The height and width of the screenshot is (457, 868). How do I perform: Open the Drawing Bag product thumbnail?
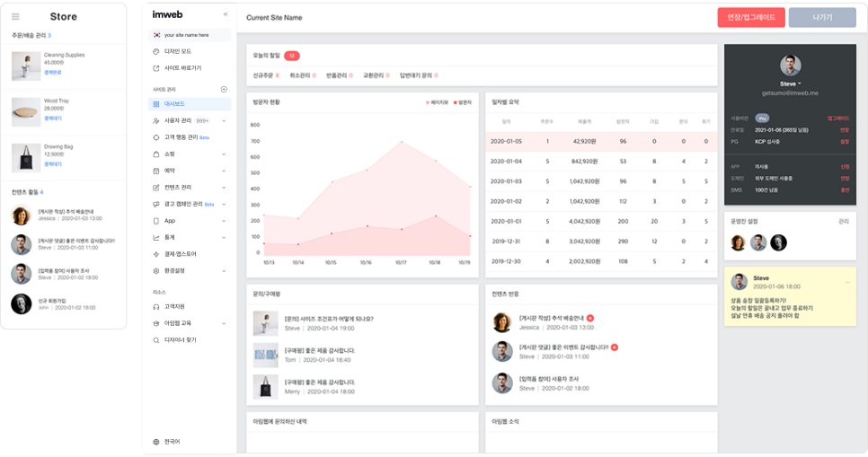[x=26, y=158]
